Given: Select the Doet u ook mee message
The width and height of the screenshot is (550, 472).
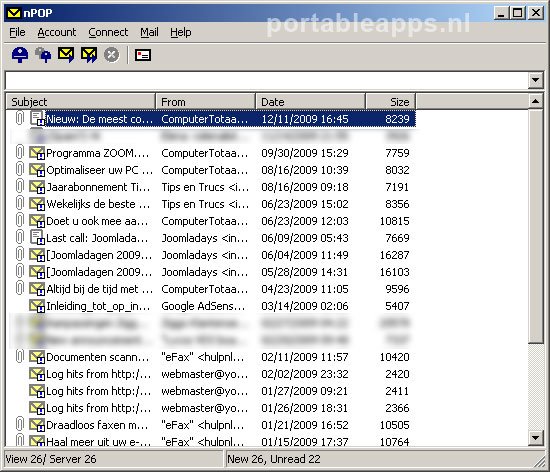Looking at the screenshot, I should point(210,221).
